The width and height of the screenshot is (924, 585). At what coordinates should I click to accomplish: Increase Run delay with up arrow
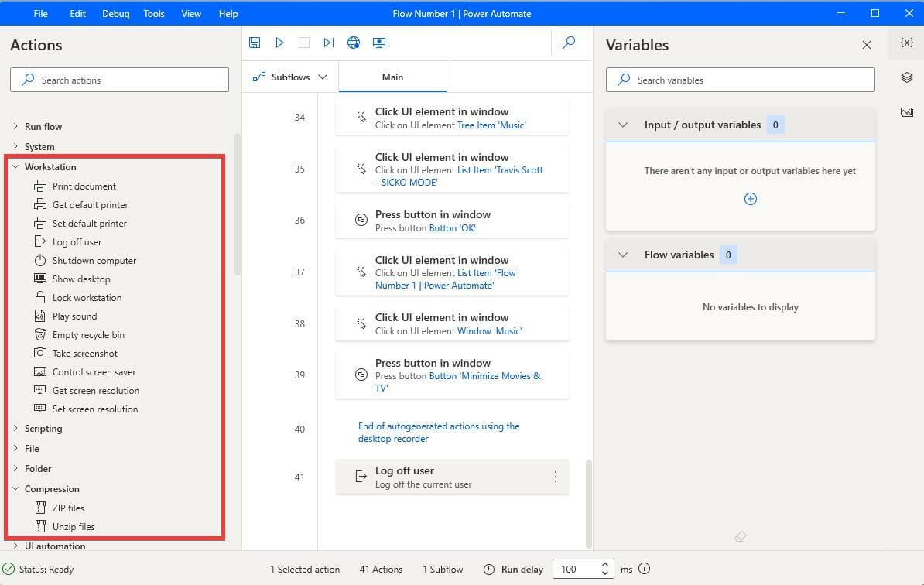pyautogui.click(x=604, y=564)
